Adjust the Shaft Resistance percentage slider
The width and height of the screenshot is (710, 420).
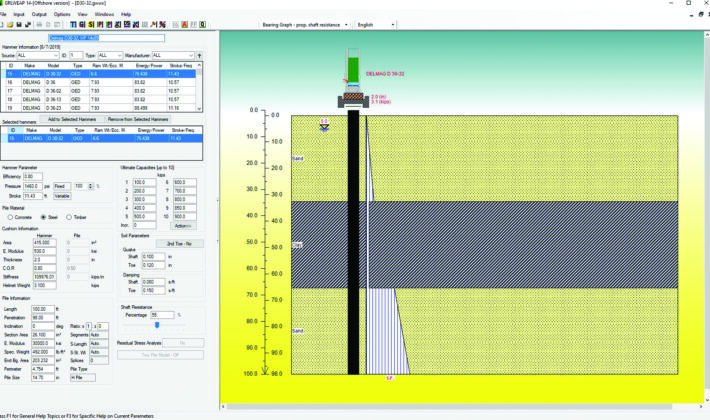click(x=157, y=325)
